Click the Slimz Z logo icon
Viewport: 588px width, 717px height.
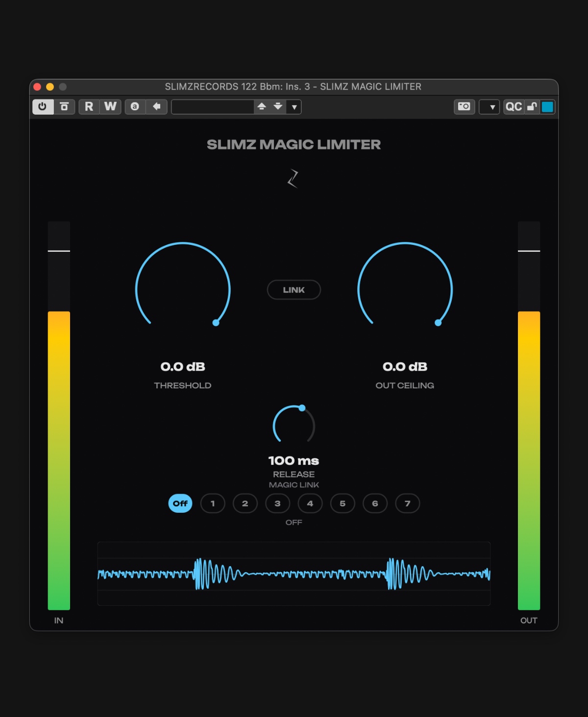[x=293, y=178]
